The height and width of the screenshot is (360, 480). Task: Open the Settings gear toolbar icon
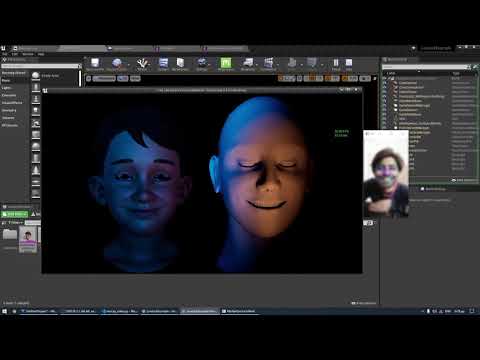[202, 64]
